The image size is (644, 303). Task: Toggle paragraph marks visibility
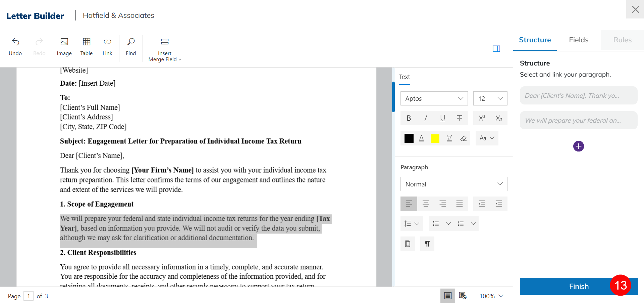pos(427,244)
